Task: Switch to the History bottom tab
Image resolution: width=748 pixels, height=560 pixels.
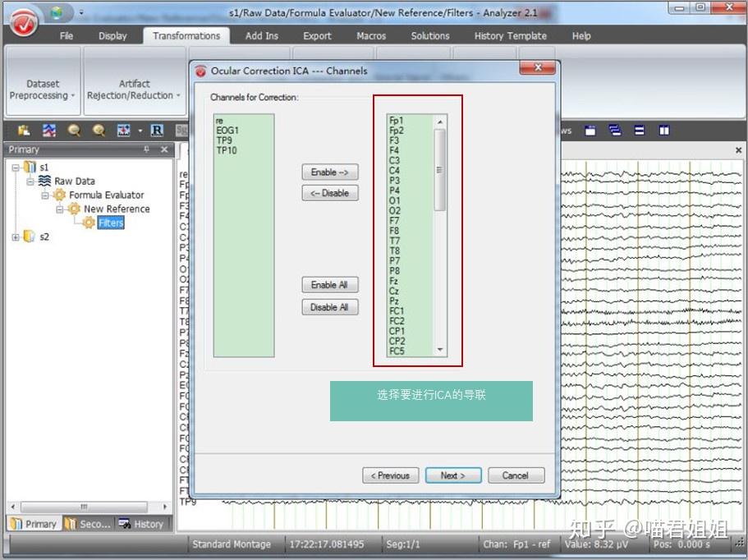Action: click(x=142, y=524)
